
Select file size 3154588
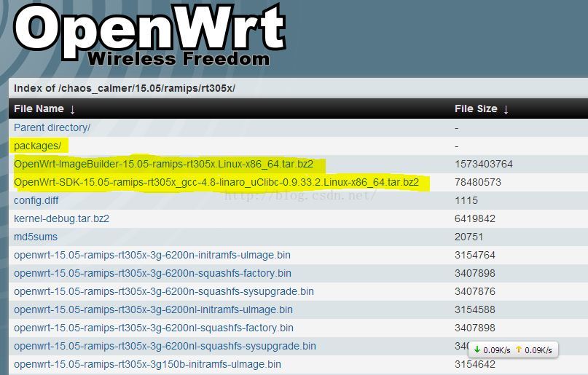tap(475, 309)
